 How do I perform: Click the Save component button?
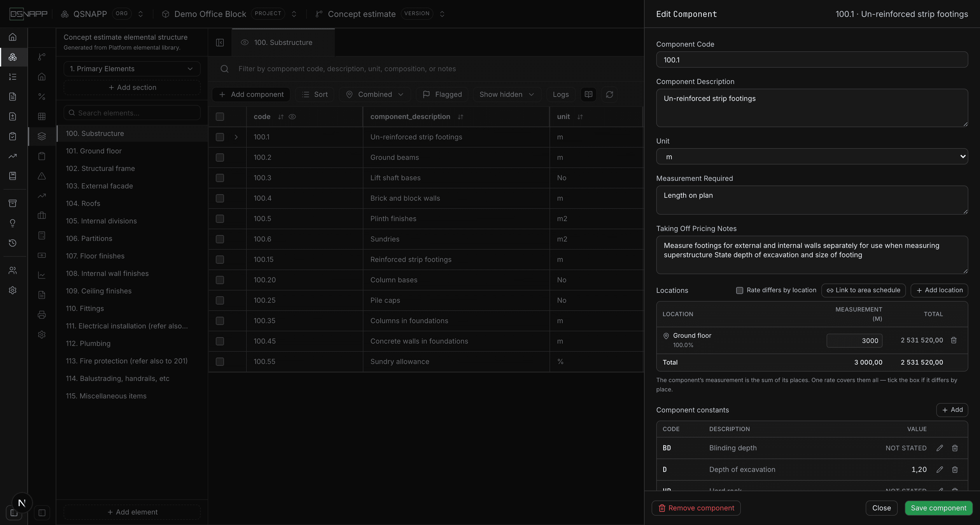pos(938,508)
